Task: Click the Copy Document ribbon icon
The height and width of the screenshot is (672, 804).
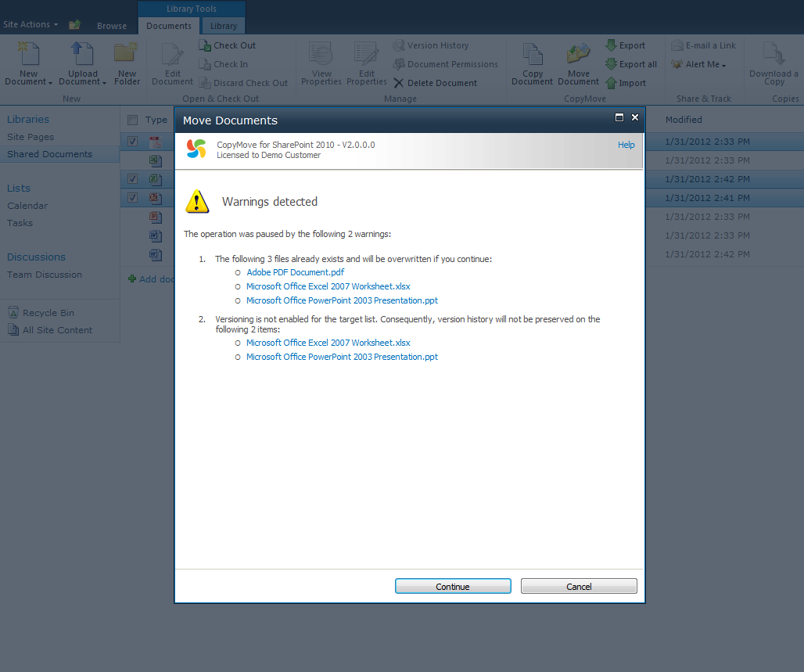Action: click(x=533, y=55)
